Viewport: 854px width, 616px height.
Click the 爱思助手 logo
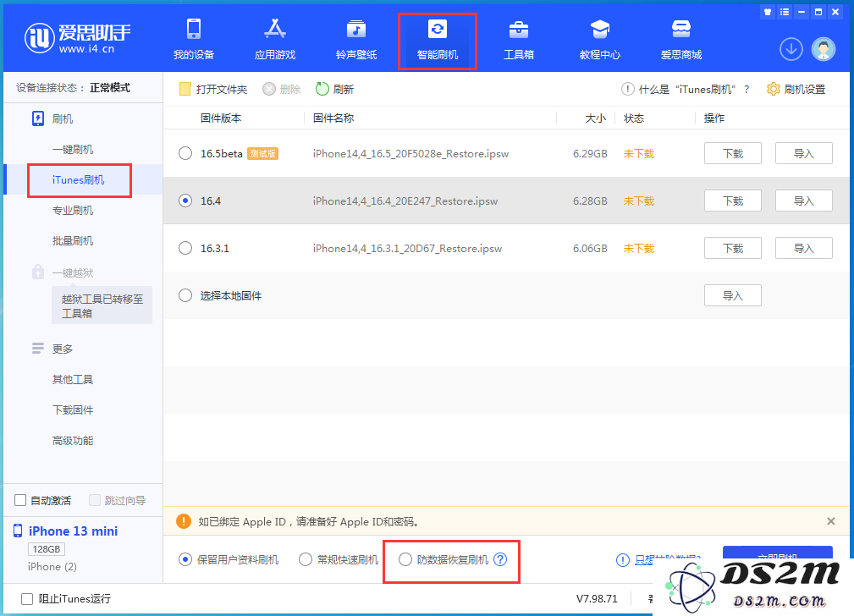(77, 38)
